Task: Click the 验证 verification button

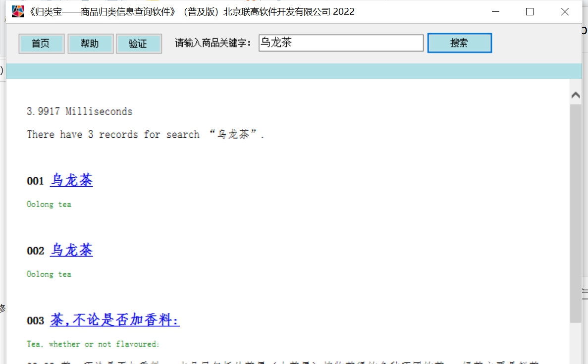Action: coord(139,43)
